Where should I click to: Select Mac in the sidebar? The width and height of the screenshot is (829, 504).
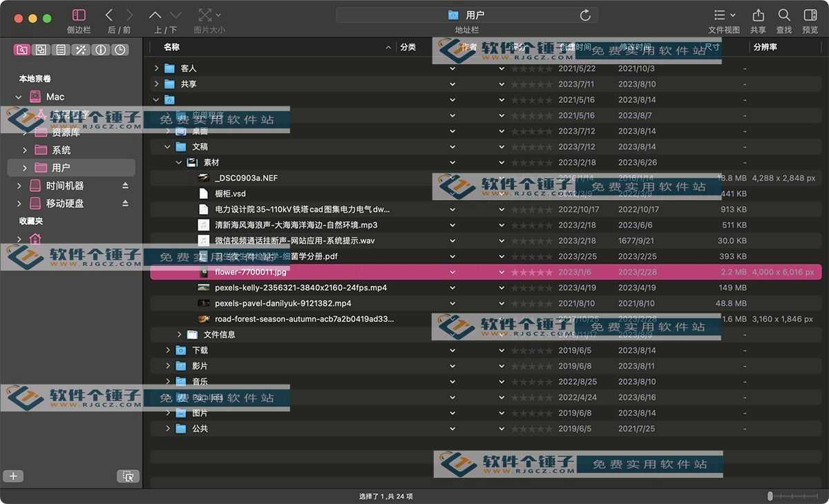55,97
